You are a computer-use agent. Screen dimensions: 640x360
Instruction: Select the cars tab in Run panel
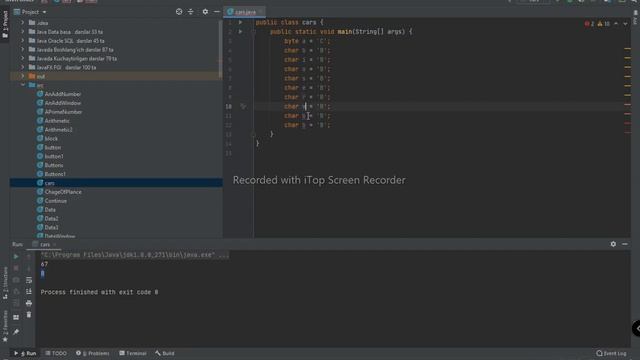(x=44, y=244)
